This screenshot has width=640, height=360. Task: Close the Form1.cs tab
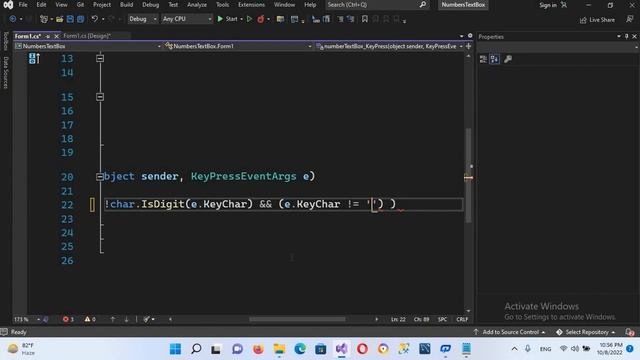tap(57, 36)
